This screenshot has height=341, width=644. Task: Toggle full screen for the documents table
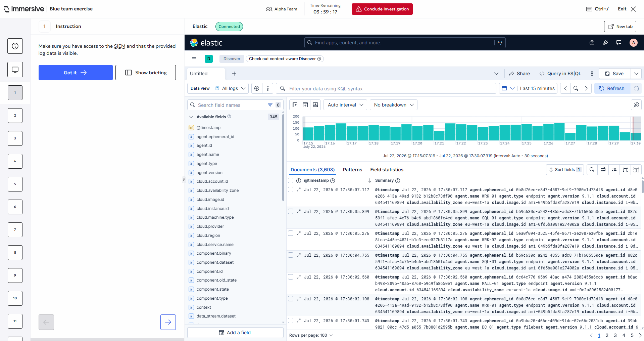[625, 170]
